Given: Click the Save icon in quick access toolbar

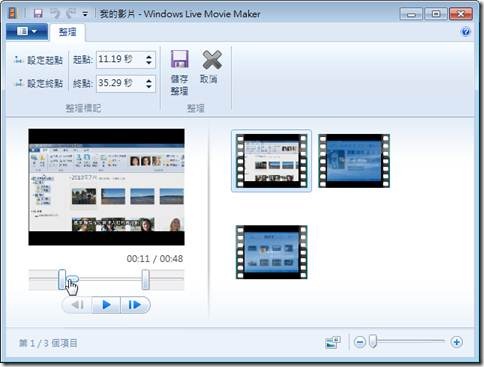Looking at the screenshot, I should [38, 13].
